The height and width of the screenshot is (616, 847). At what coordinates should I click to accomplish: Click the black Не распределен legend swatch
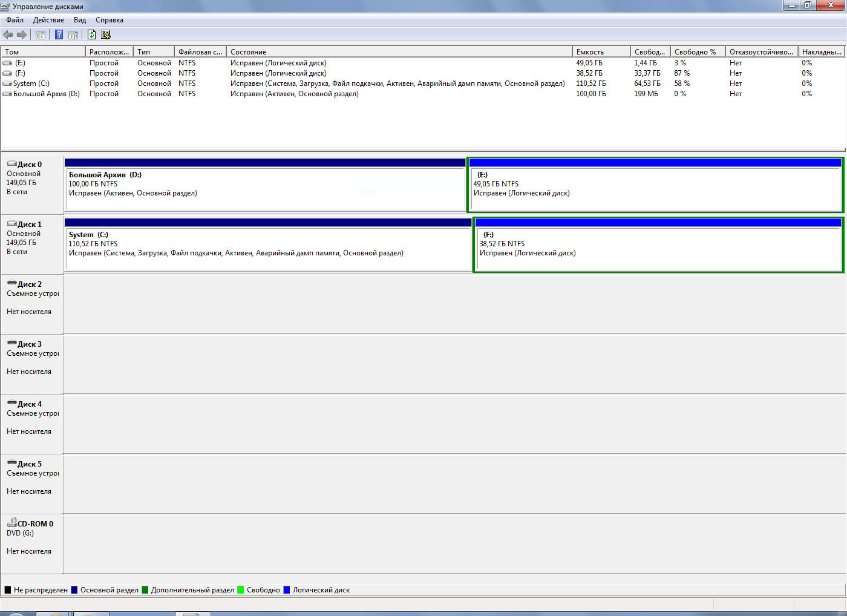pyautogui.click(x=8, y=590)
